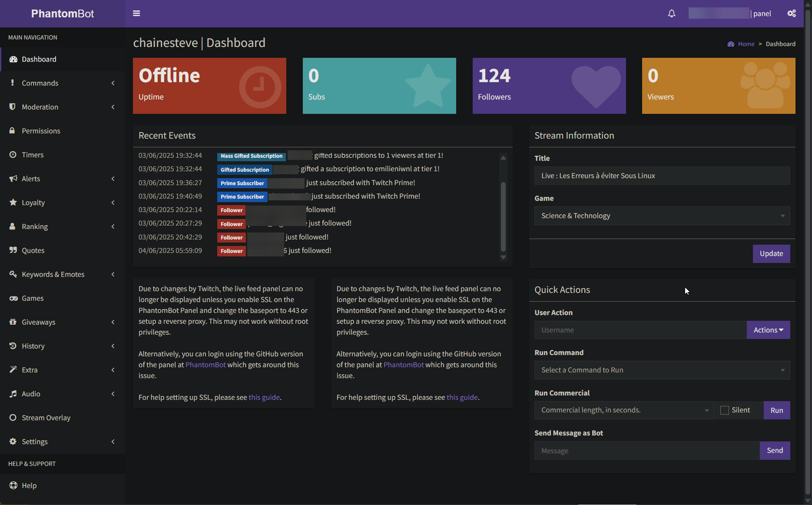
Task: Click the Send Message as Bot input field
Action: point(647,451)
